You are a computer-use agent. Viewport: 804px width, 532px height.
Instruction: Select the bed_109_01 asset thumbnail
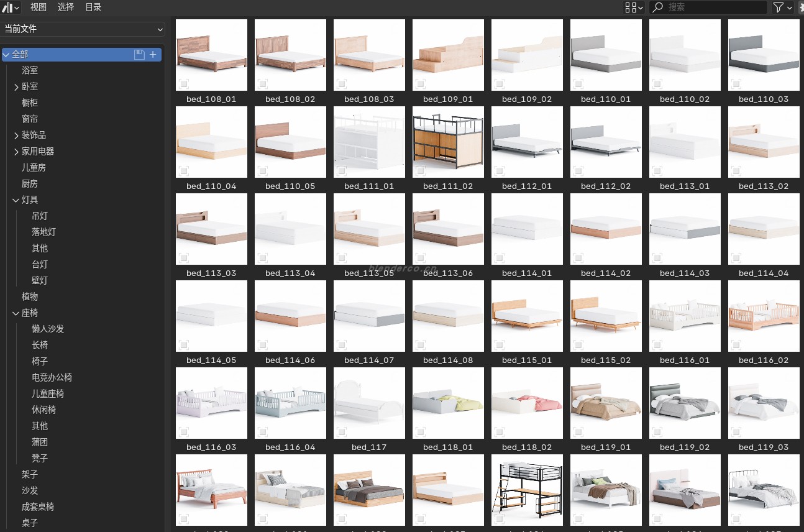tap(448, 55)
